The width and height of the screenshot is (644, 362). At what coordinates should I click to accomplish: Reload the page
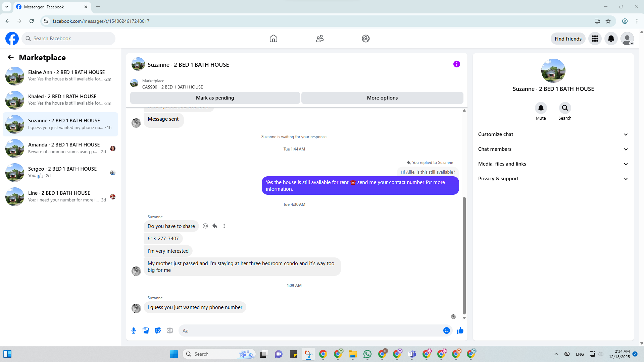32,21
